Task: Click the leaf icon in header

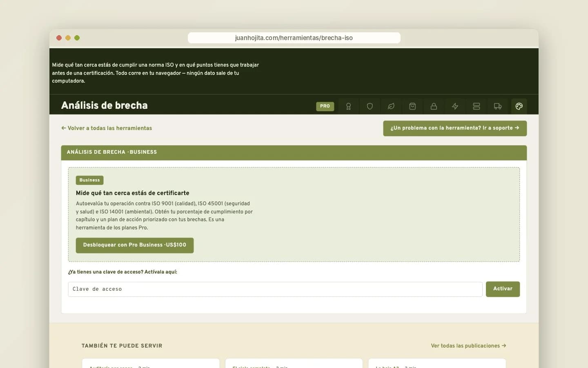Action: [391, 106]
